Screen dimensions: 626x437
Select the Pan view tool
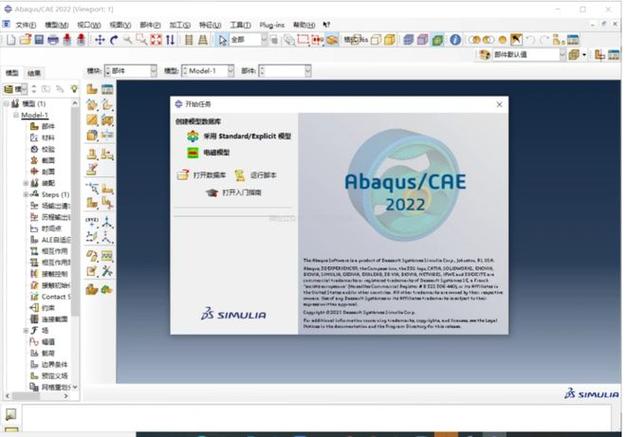[x=100, y=40]
